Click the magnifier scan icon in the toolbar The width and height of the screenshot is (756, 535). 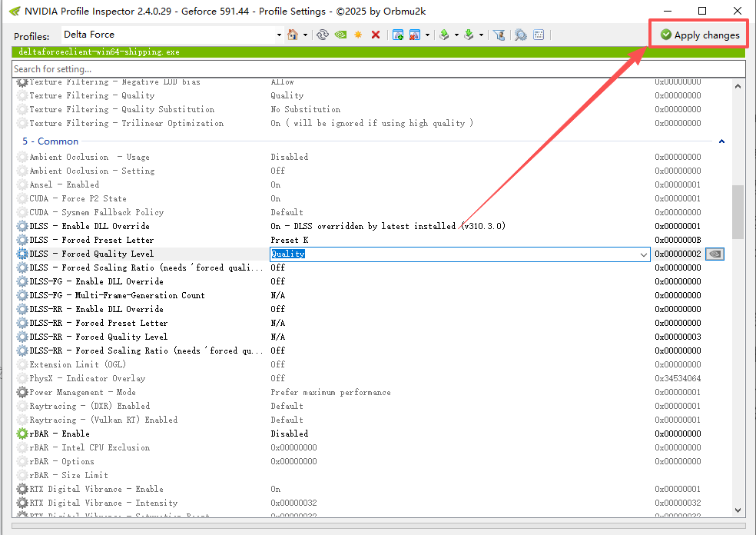(x=520, y=35)
